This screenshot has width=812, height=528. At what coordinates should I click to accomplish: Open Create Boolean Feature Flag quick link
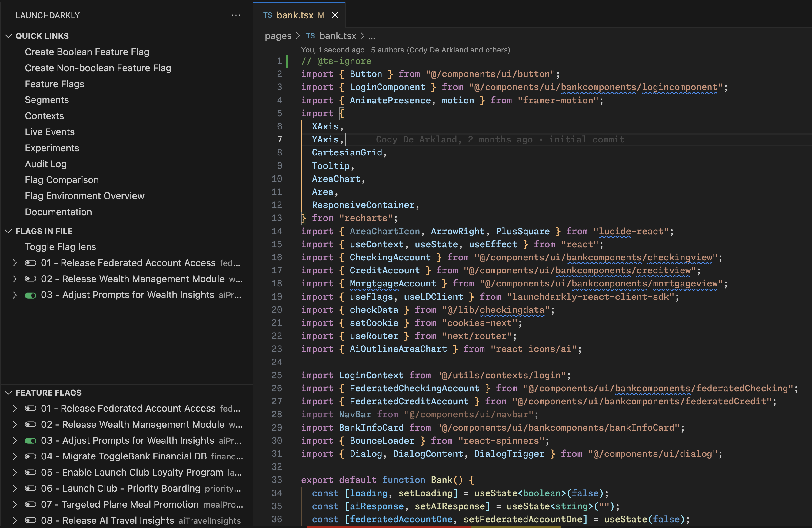(x=87, y=52)
